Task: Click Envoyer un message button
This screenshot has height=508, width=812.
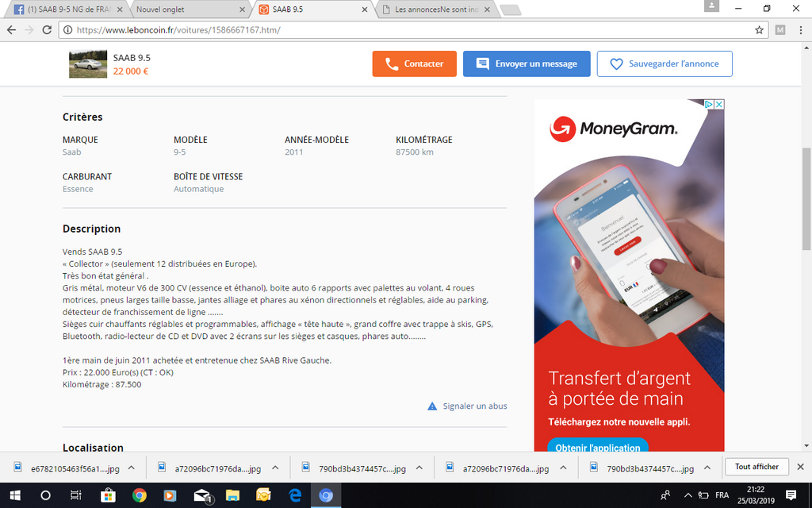Action: click(527, 63)
